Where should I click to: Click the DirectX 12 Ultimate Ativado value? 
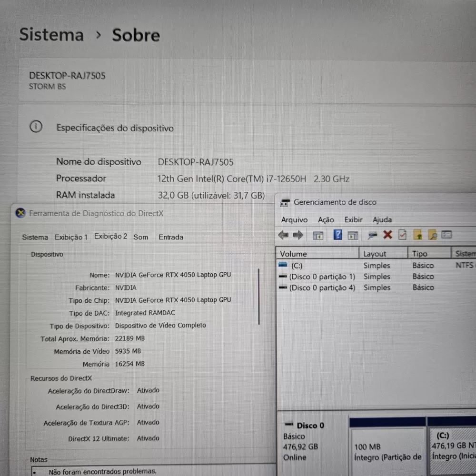click(148, 438)
